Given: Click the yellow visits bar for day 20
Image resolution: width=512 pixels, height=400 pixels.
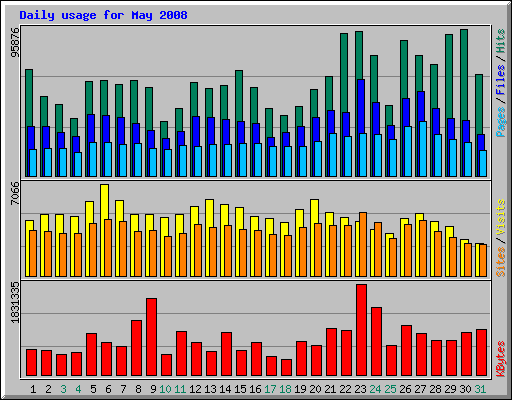Looking at the screenshot, I should coord(316,211).
